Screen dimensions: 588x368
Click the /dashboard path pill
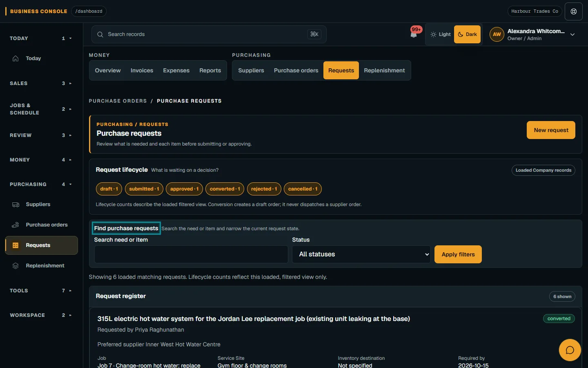coord(89,11)
